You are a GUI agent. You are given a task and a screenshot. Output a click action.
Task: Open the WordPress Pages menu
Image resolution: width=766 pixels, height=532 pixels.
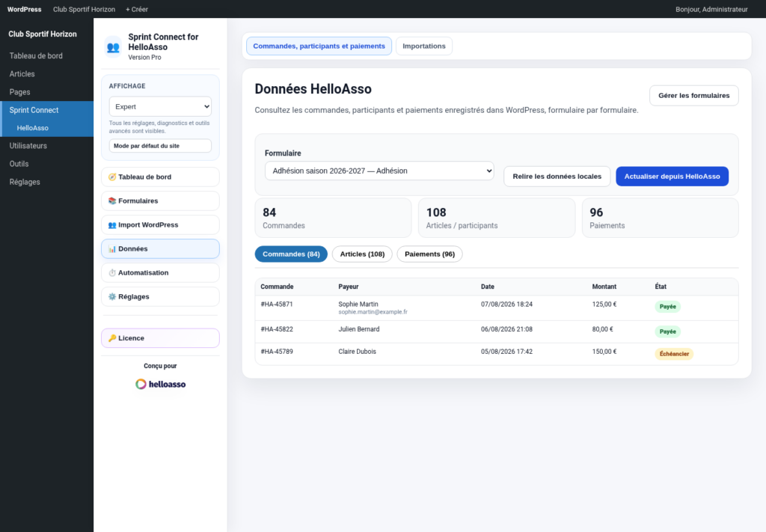pyautogui.click(x=47, y=92)
